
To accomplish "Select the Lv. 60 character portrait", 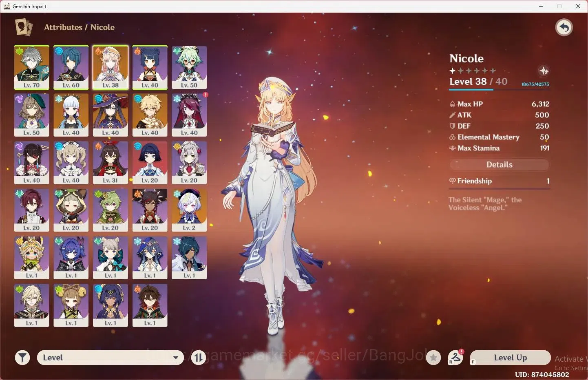I will (x=71, y=67).
